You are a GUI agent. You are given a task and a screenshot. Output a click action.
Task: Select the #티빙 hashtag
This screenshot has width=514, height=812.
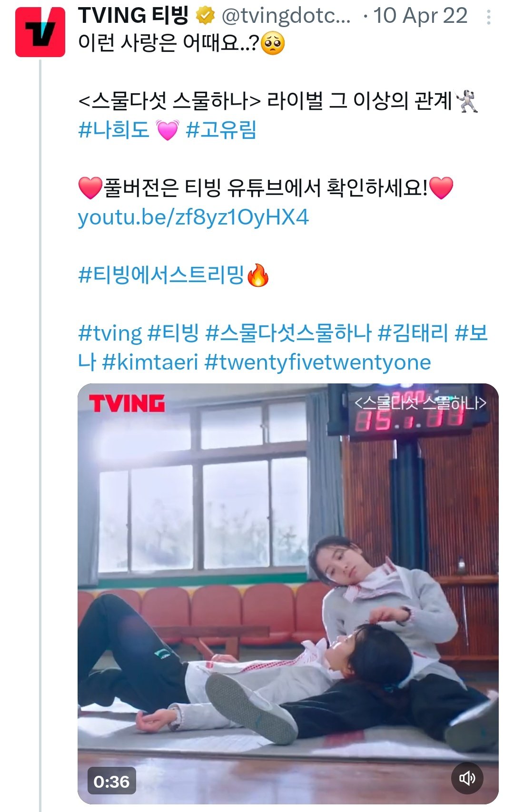173,333
